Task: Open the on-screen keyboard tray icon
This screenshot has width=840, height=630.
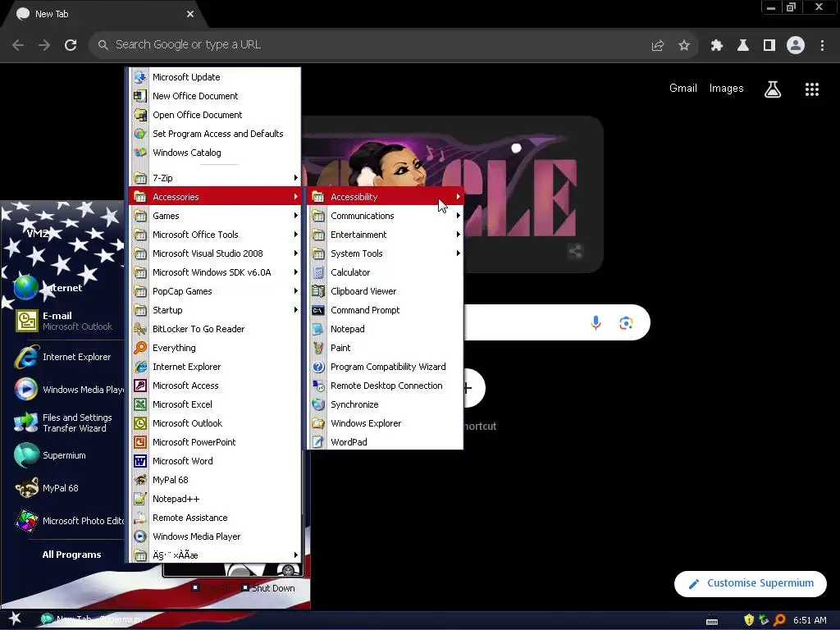Action: click(712, 621)
